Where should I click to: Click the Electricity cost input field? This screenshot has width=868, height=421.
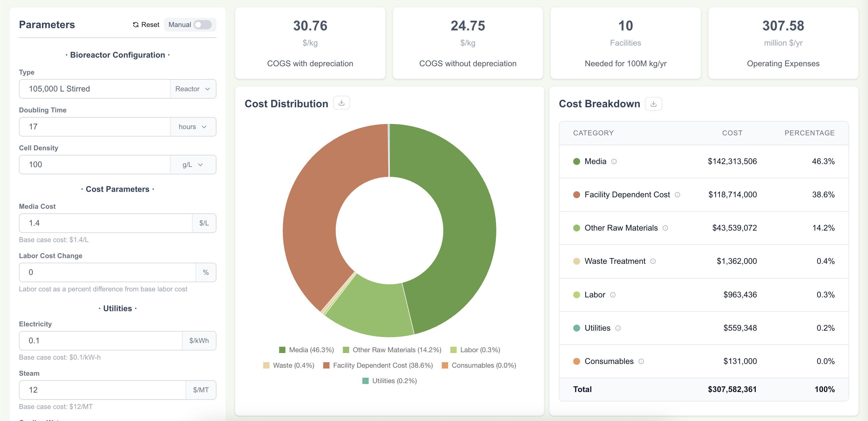coord(101,341)
